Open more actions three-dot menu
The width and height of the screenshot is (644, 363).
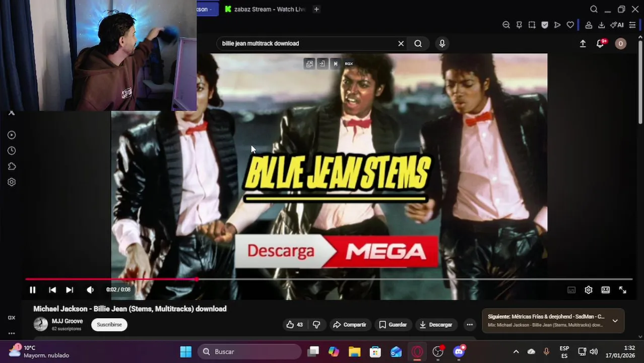click(470, 325)
